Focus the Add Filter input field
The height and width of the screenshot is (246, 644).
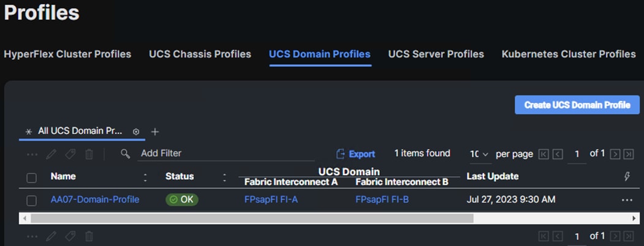click(x=226, y=154)
